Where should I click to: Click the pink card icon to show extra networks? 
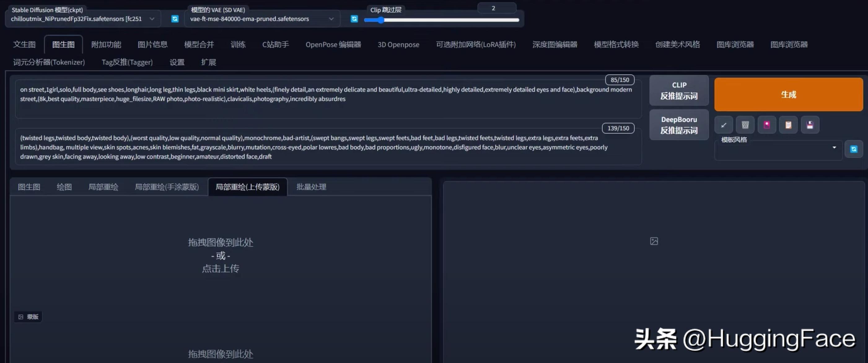767,125
